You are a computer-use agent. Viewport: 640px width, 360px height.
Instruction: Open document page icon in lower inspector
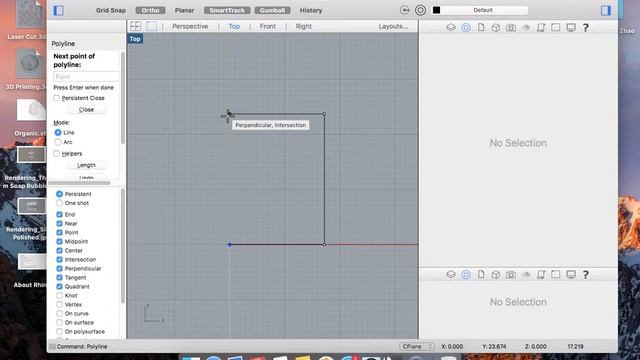point(481,274)
